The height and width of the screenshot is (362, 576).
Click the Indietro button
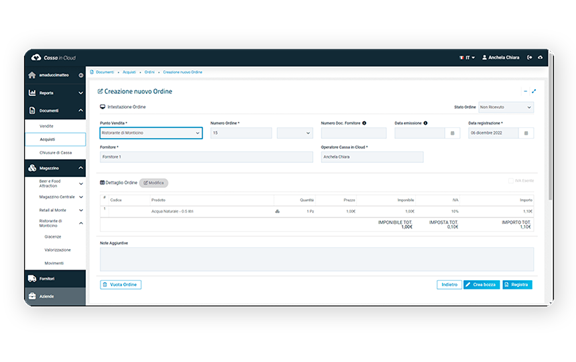click(x=449, y=284)
